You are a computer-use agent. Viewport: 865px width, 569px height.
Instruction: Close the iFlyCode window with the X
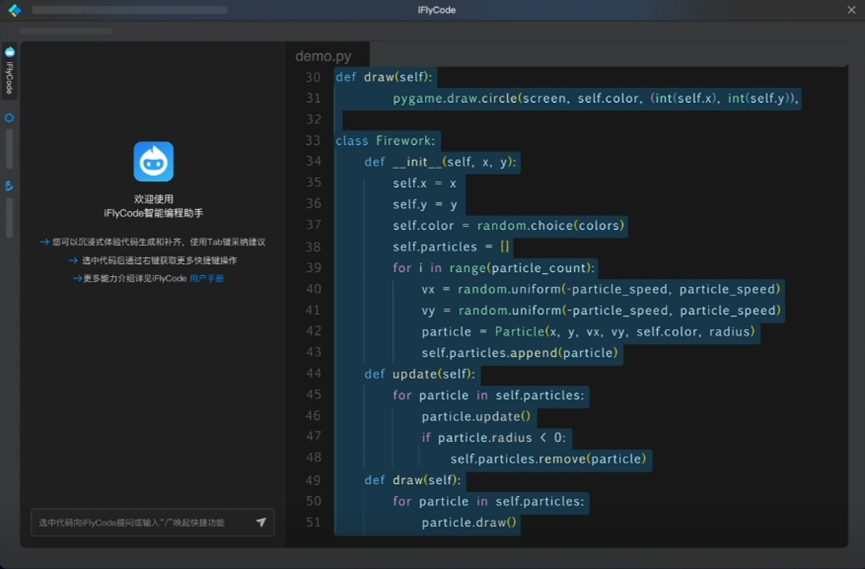pos(851,10)
